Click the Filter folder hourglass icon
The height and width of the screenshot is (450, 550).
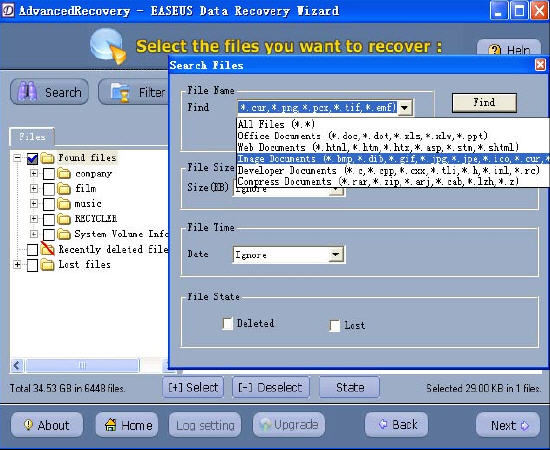[120, 93]
